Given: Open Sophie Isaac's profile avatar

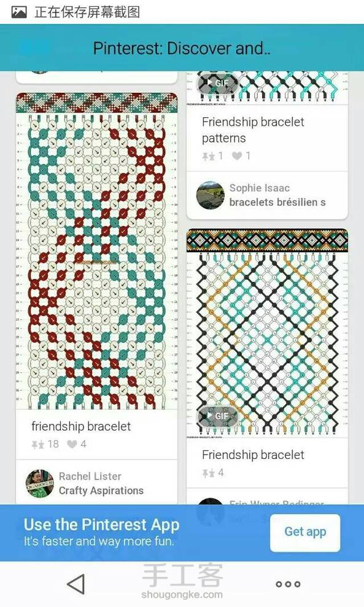Looking at the screenshot, I should click(211, 195).
